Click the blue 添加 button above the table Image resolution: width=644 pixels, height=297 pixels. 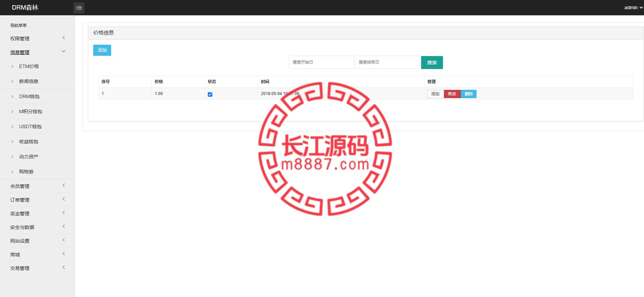(102, 50)
